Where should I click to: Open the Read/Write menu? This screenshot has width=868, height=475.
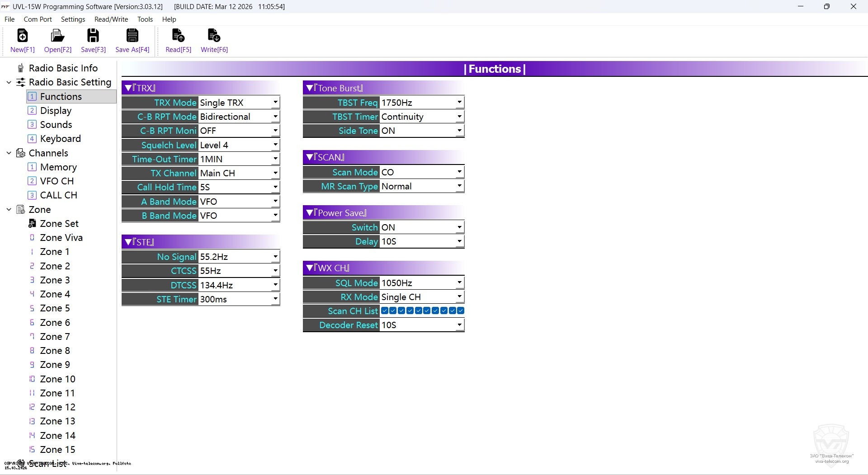111,19
